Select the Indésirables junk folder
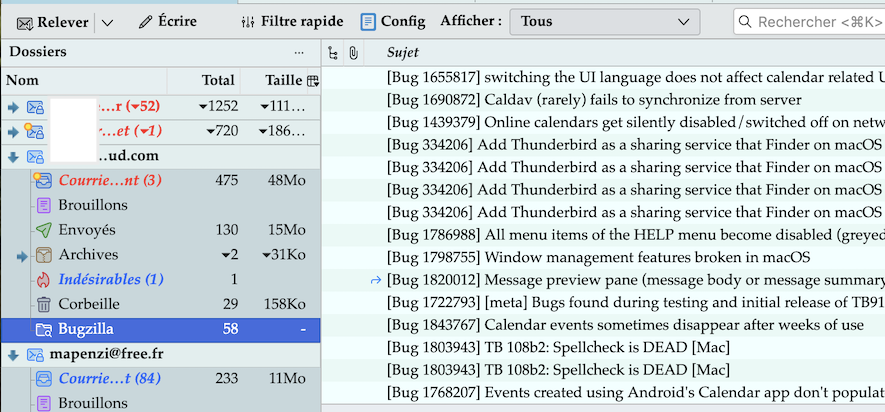 110,279
